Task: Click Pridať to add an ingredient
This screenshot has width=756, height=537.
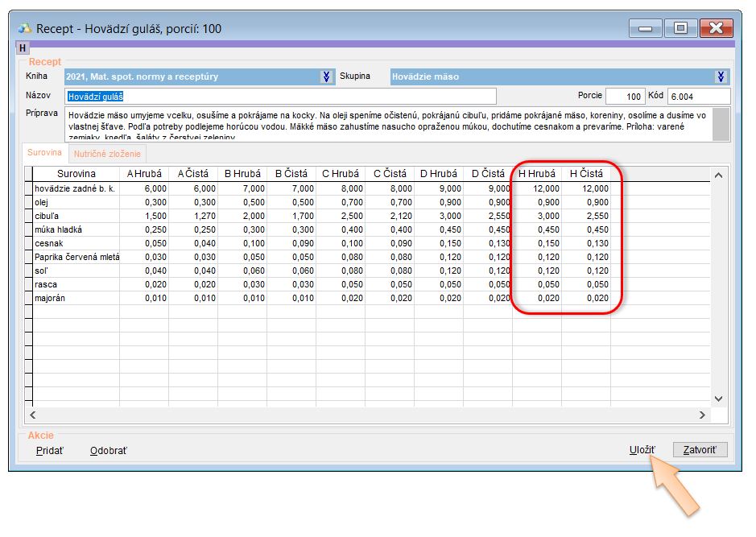Action: (x=50, y=451)
